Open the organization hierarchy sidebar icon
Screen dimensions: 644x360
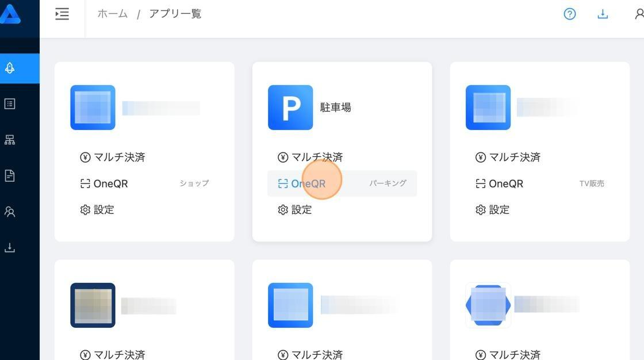click(10, 140)
